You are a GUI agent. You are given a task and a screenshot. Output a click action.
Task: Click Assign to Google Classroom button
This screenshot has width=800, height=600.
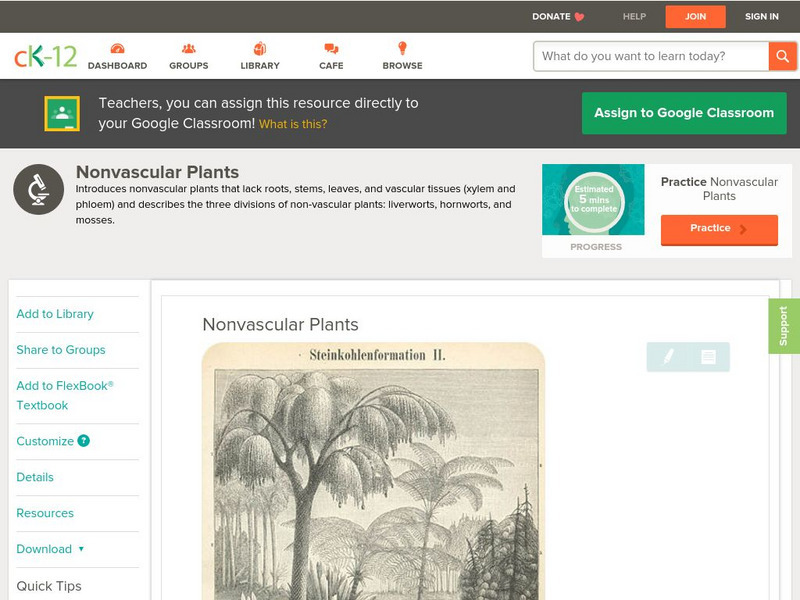click(684, 113)
